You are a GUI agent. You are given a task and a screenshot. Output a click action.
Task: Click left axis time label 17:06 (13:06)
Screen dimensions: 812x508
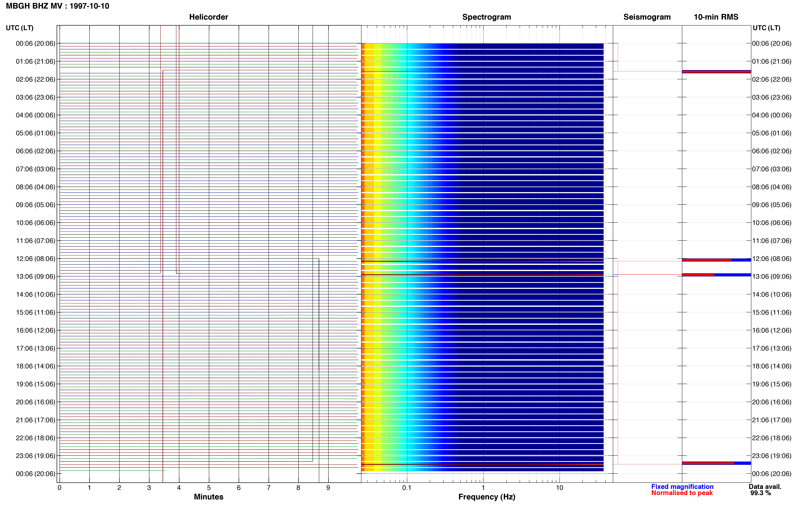pos(36,348)
